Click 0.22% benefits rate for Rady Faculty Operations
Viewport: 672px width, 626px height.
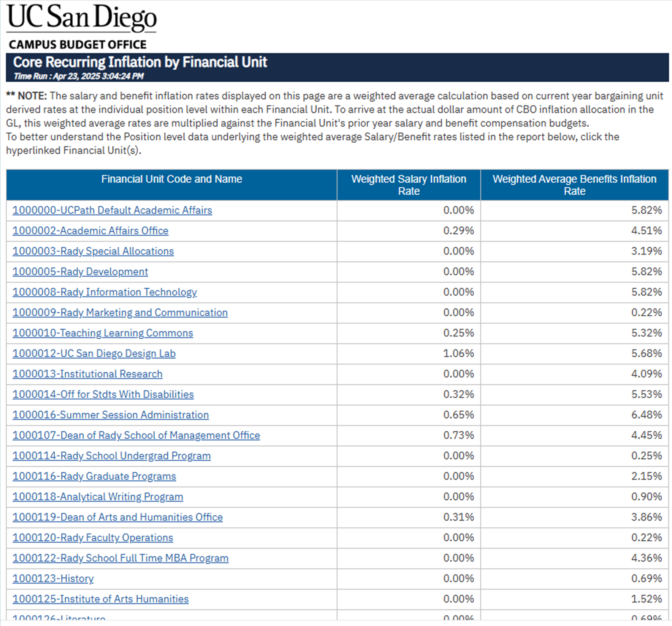click(646, 538)
